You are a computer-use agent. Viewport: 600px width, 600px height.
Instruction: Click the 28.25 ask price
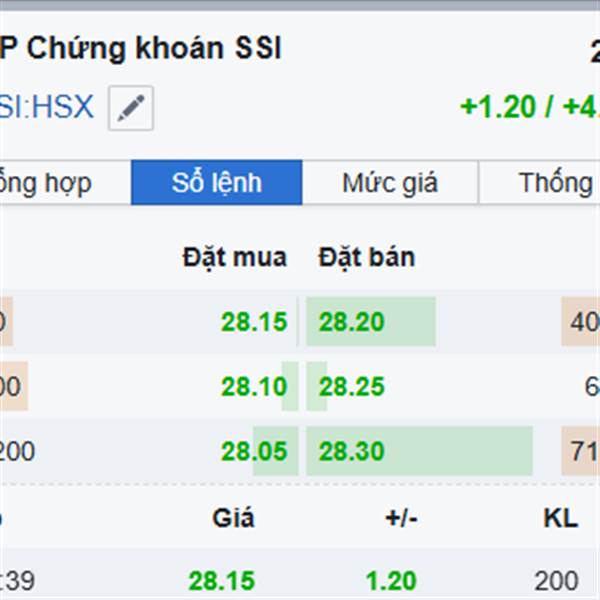tap(351, 387)
